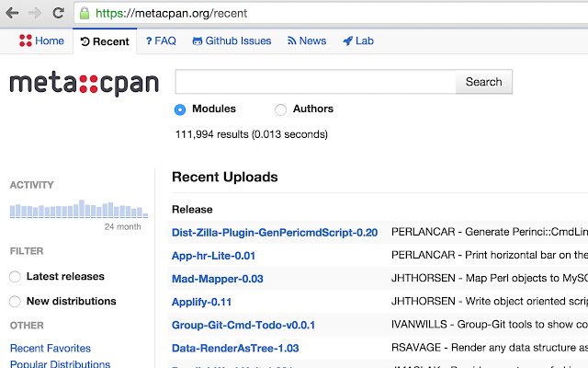The width and height of the screenshot is (588, 368).
Task: Click RSAVAGE description for Data-RenderAsTree
Action: tap(490, 348)
